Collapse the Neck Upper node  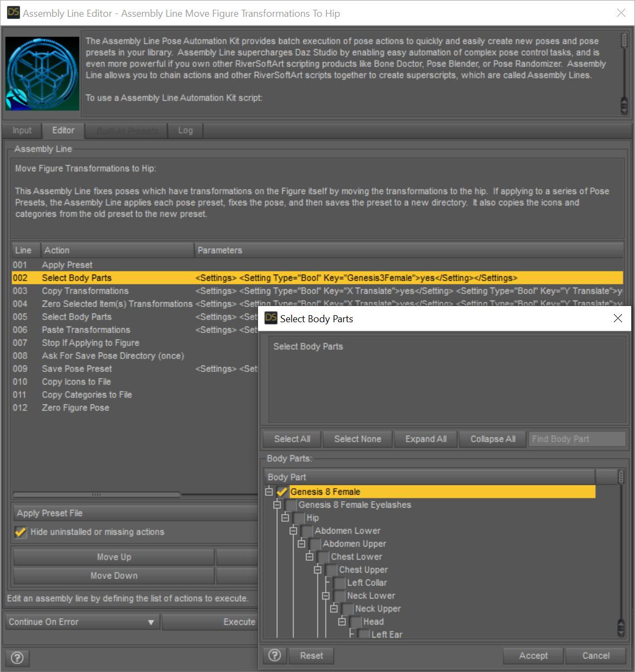tap(334, 608)
